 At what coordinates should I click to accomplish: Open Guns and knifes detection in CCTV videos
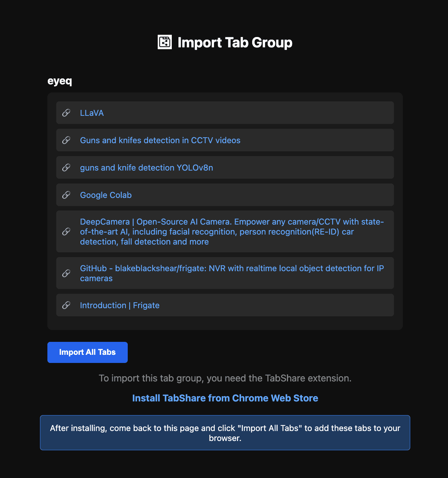tap(160, 140)
